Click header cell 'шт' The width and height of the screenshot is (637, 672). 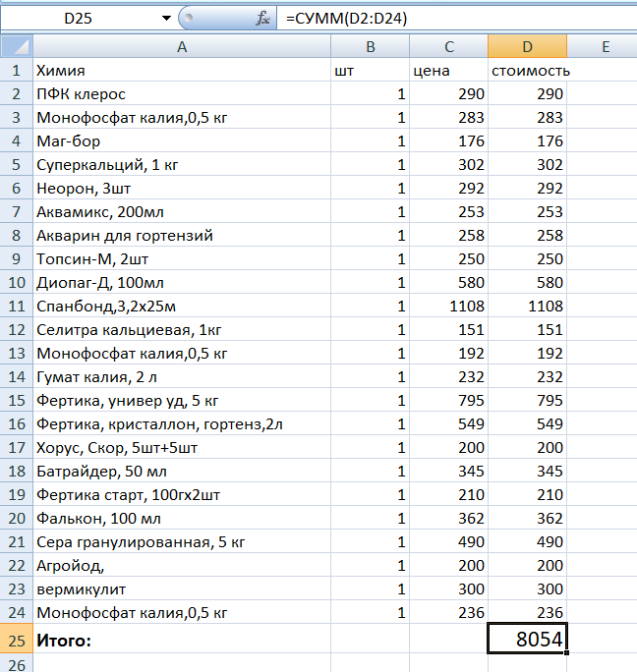pyautogui.click(x=371, y=70)
